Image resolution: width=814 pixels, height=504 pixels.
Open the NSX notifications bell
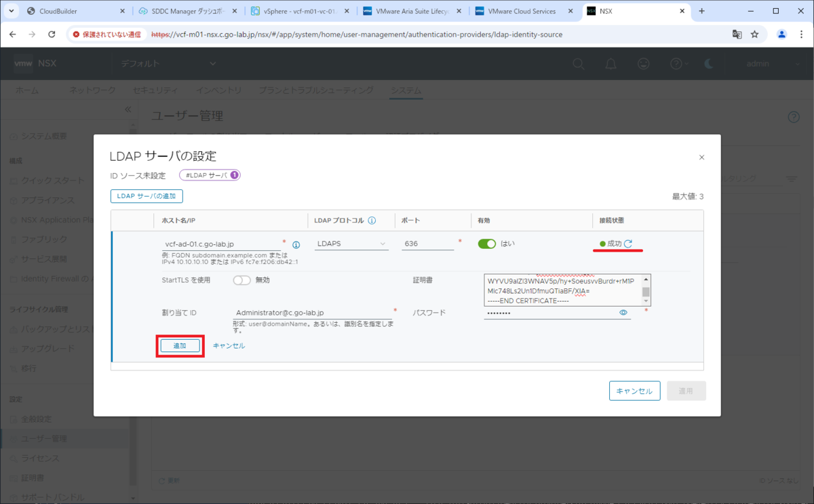[611, 64]
